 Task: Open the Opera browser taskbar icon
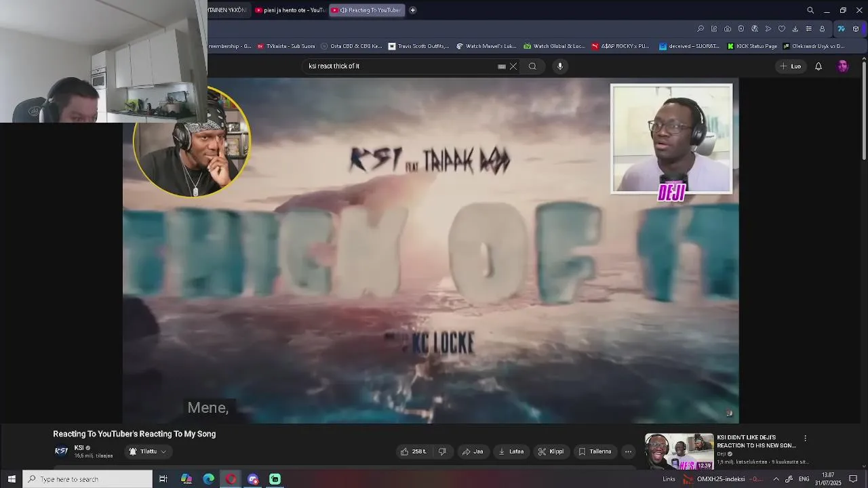tap(231, 479)
